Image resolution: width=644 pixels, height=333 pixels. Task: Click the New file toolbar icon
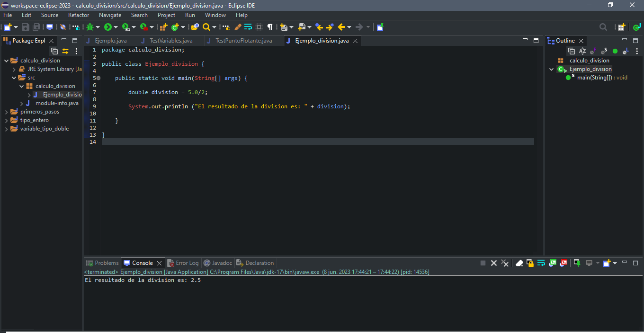point(8,27)
